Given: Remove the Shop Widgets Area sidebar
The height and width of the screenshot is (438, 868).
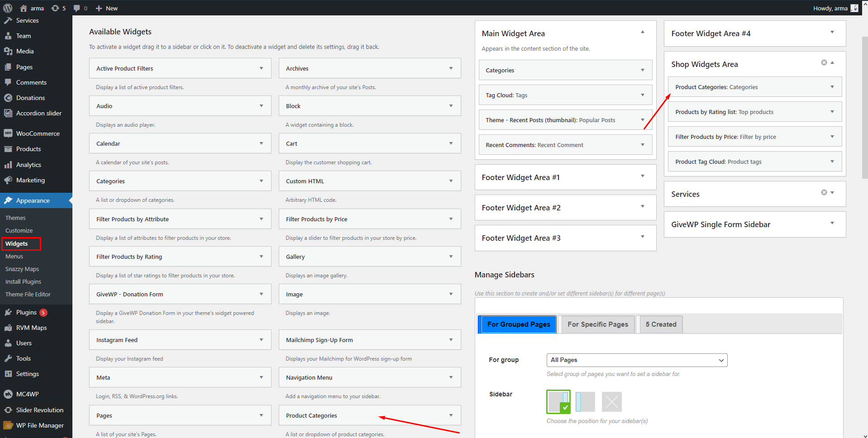Looking at the screenshot, I should tap(824, 62).
